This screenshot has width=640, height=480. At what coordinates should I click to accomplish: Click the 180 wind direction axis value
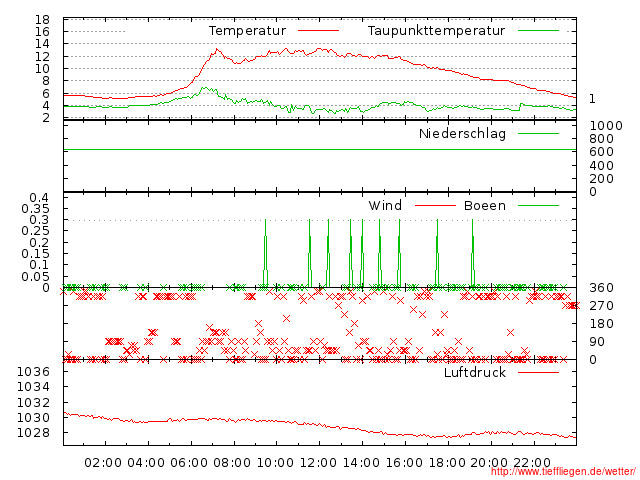pos(602,324)
